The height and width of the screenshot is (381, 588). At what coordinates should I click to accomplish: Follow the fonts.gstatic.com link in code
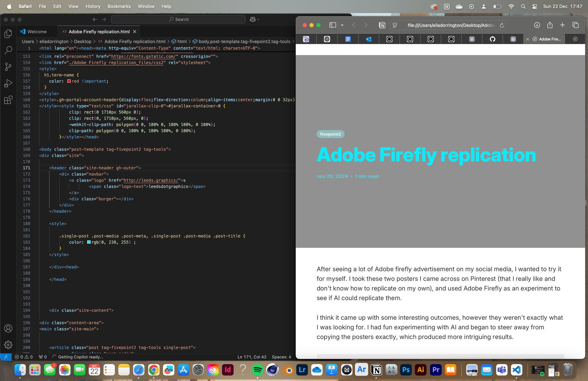pyautogui.click(x=143, y=56)
